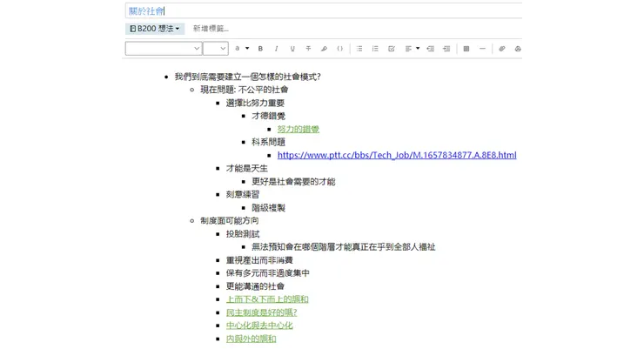Screen dimensions: 644x349
Task: Decrease indent of current line
Action: (x=431, y=49)
